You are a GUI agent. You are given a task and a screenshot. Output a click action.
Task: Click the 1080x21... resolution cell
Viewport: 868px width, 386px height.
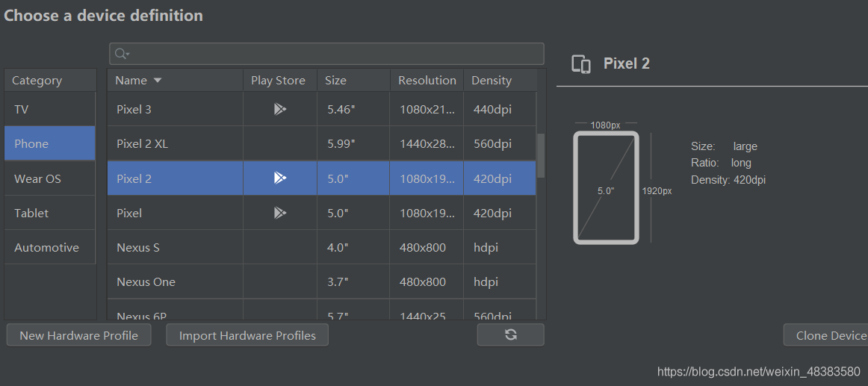click(x=427, y=110)
